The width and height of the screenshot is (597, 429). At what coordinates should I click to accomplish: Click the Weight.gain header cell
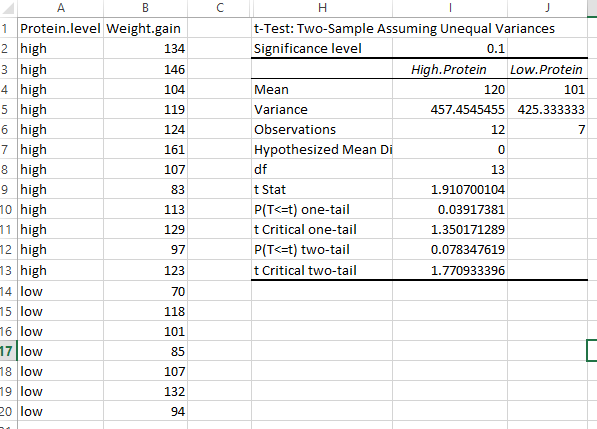pos(145,28)
